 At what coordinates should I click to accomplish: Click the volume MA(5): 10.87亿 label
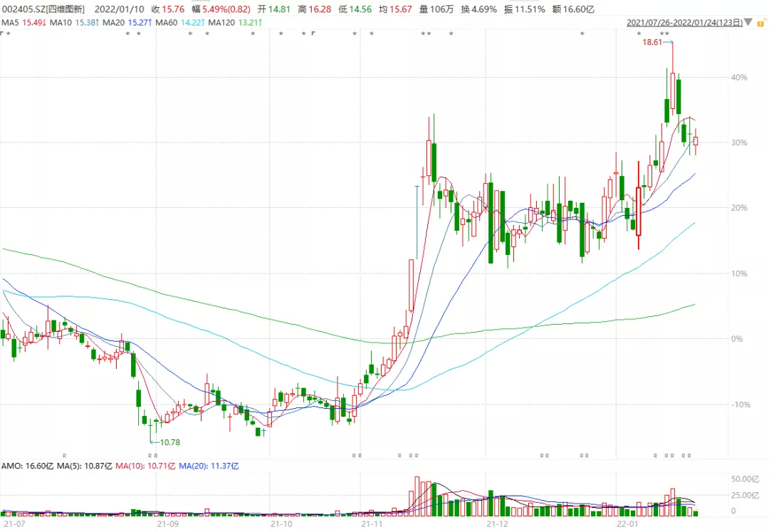coord(84,466)
